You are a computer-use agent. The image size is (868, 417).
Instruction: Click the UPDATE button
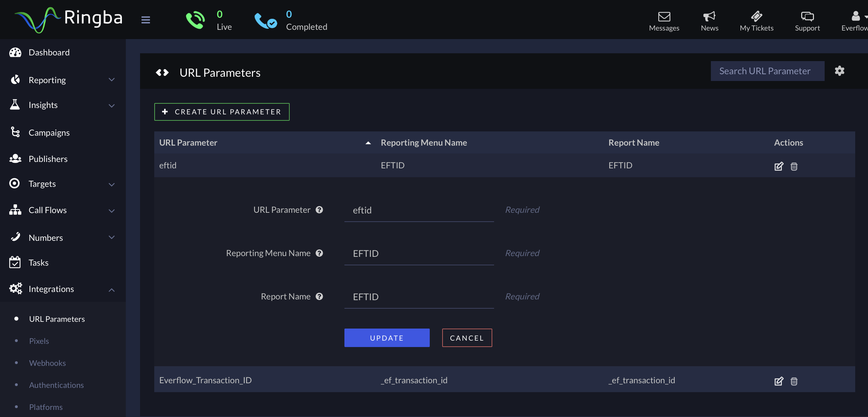pyautogui.click(x=387, y=338)
